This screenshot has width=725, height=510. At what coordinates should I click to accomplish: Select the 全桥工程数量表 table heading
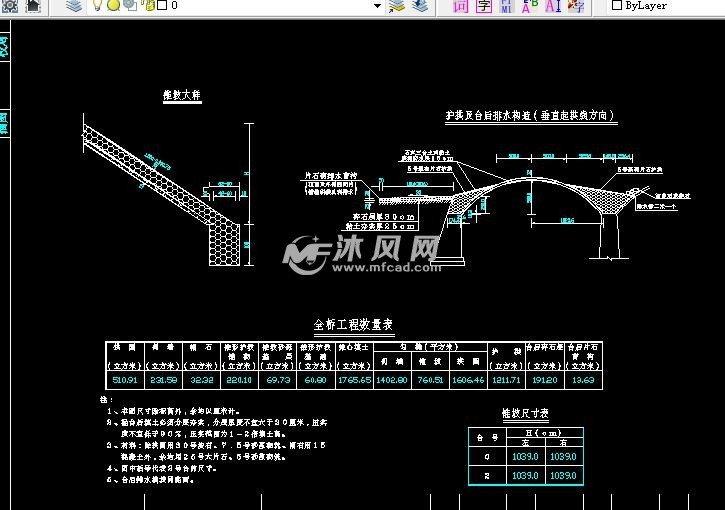tap(354, 325)
